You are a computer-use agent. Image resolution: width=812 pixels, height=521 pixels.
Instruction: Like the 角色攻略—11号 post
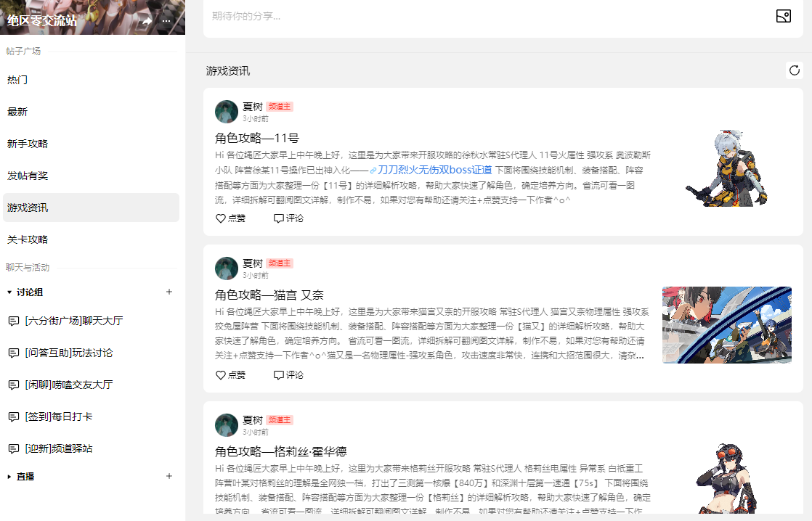[x=230, y=218]
